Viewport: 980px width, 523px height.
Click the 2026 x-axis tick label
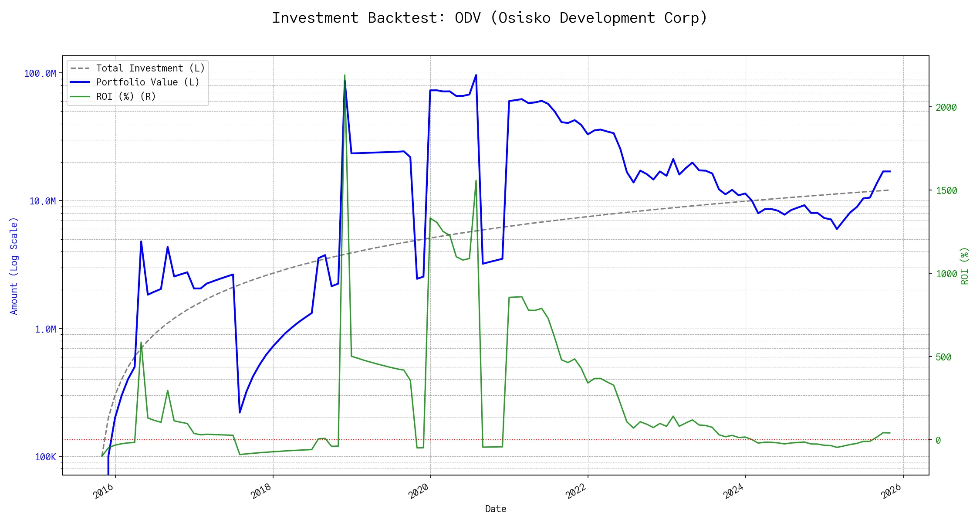(892, 492)
